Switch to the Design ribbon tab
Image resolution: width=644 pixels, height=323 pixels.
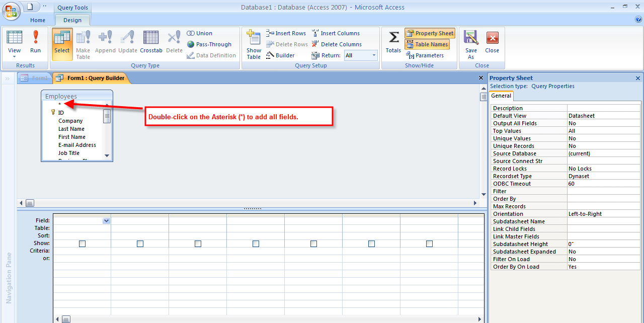coord(72,20)
